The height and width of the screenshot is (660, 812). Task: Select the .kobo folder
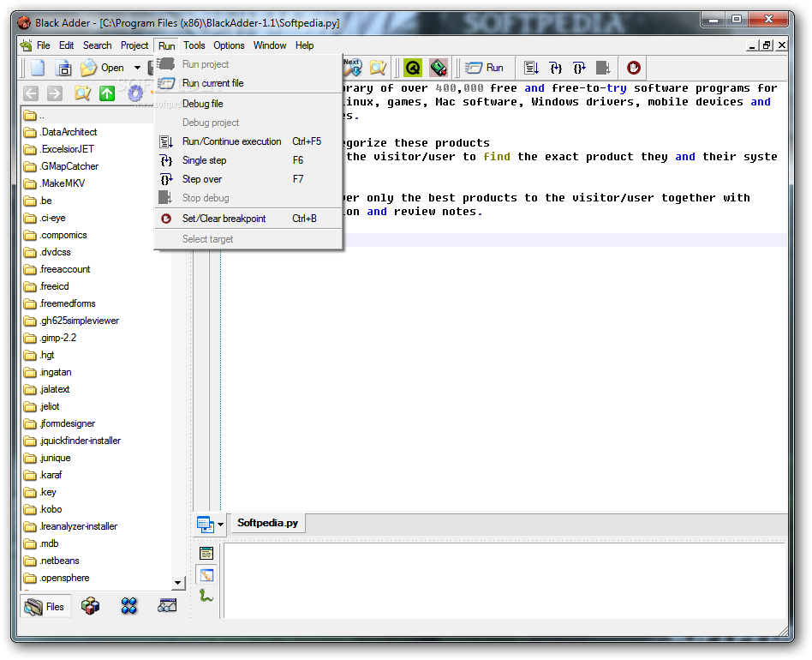coord(43,509)
